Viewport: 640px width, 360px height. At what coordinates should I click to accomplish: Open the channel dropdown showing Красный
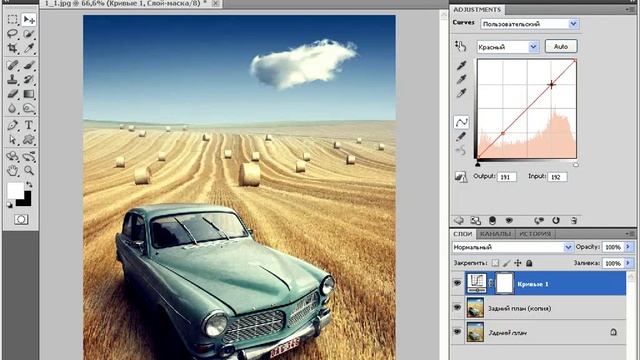(508, 47)
